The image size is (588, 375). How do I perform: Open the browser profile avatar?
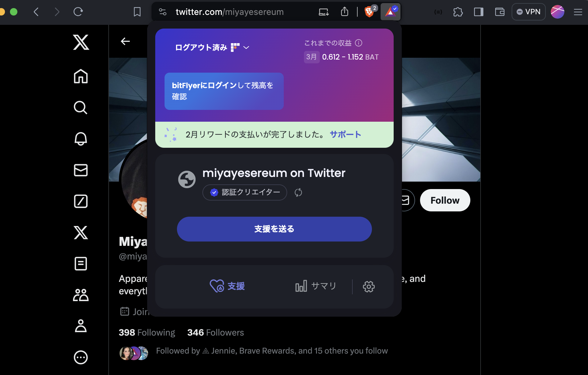click(x=558, y=12)
